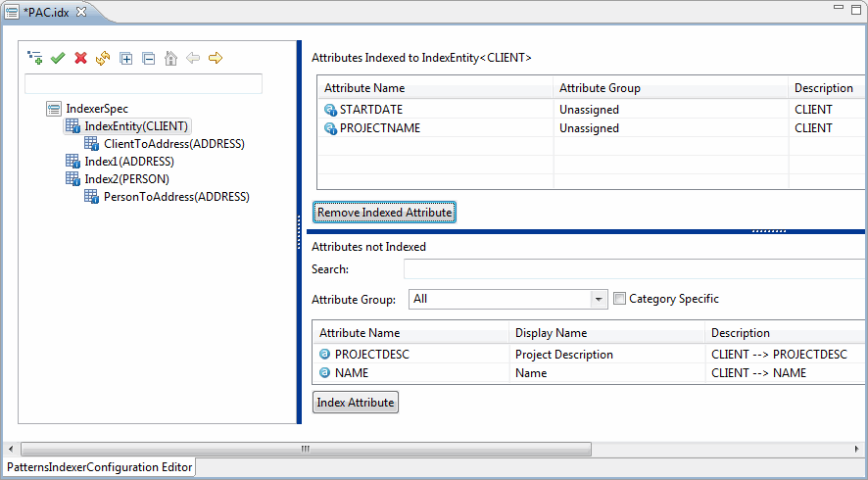This screenshot has height=480, width=868.
Task: Click the Display Name column header
Action: tap(606, 333)
